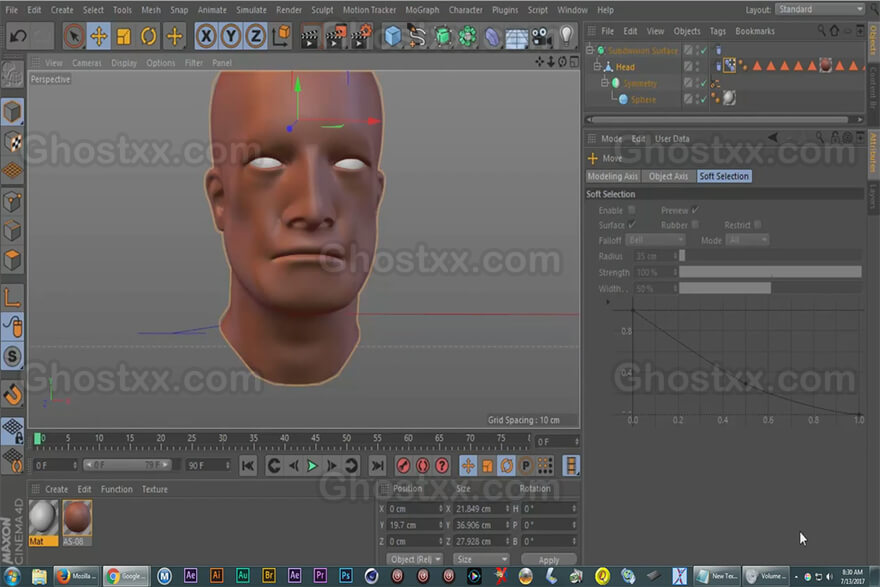Toggle the Z axis lock
Screen dimensions: 880x587
click(256, 36)
